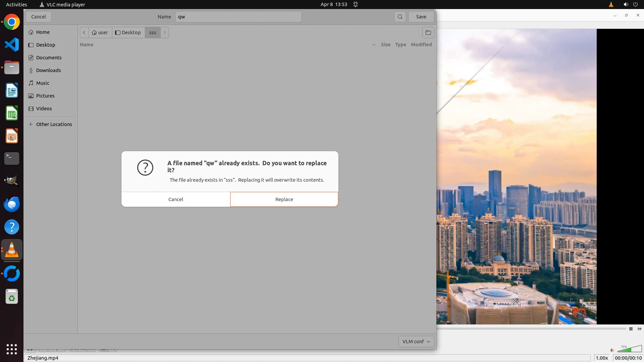Viewport: 644px width, 362px height.
Task: Click the VLC stop playback button
Action: coord(631,329)
